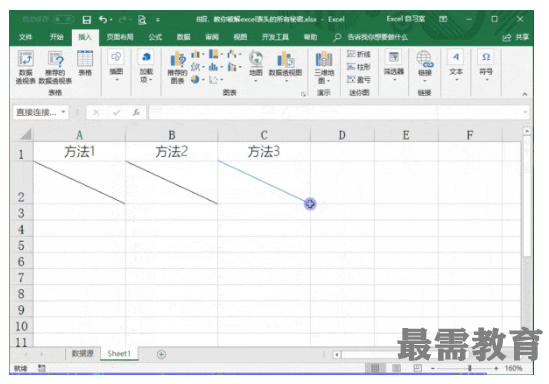This screenshot has width=549, height=384.
Task: Open the Name Box dropdown arrow
Action: [63, 112]
